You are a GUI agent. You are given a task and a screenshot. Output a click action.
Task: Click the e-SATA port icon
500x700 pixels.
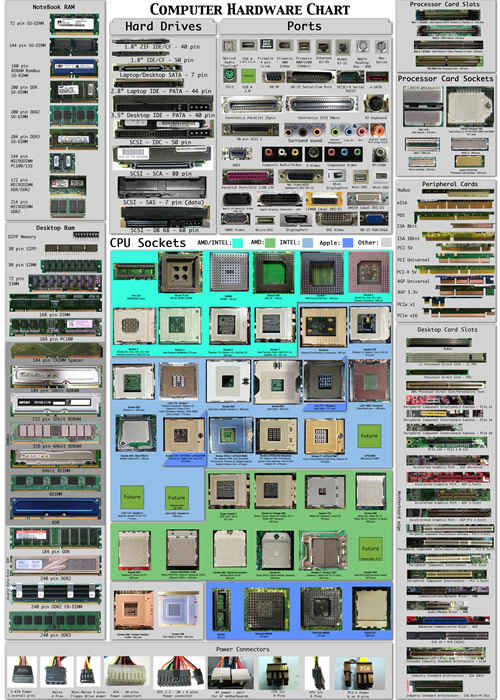coord(378,76)
